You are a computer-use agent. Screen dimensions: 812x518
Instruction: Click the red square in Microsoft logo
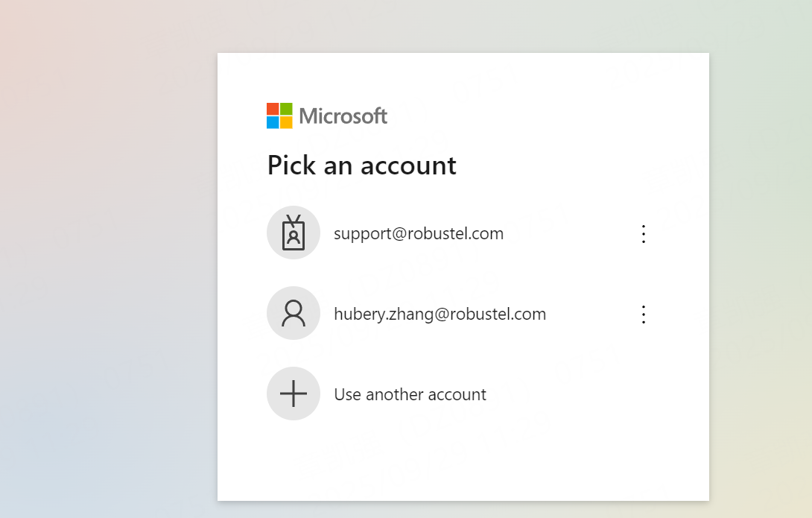point(273,109)
